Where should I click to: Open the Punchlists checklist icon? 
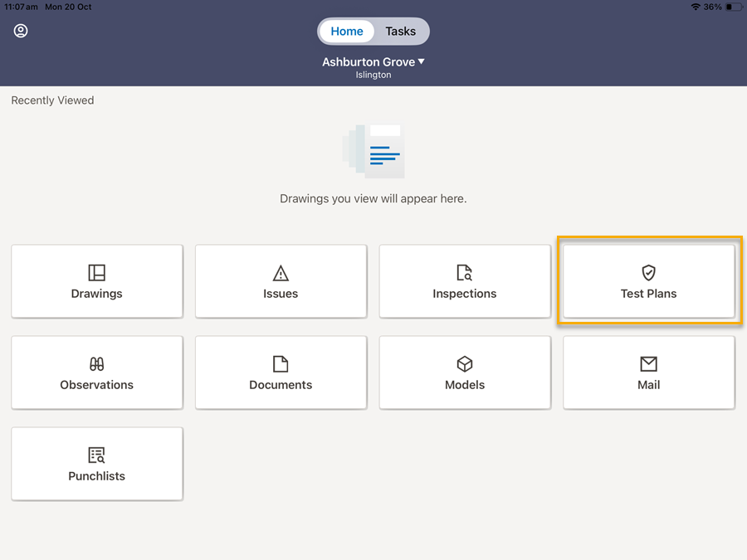tap(97, 455)
